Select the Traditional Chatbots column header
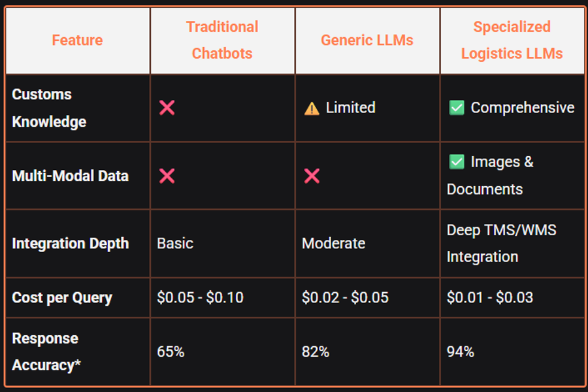Screen dimensions: 588x392 click(x=222, y=40)
